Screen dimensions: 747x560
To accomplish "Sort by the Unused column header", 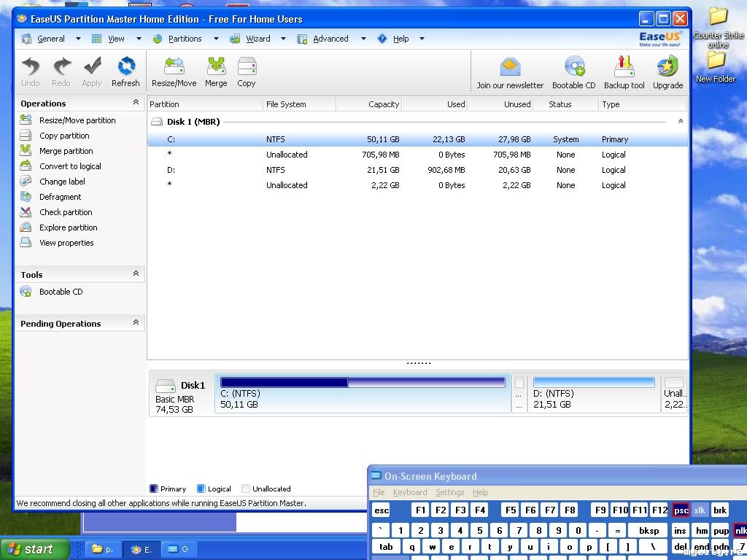I will 500,104.
